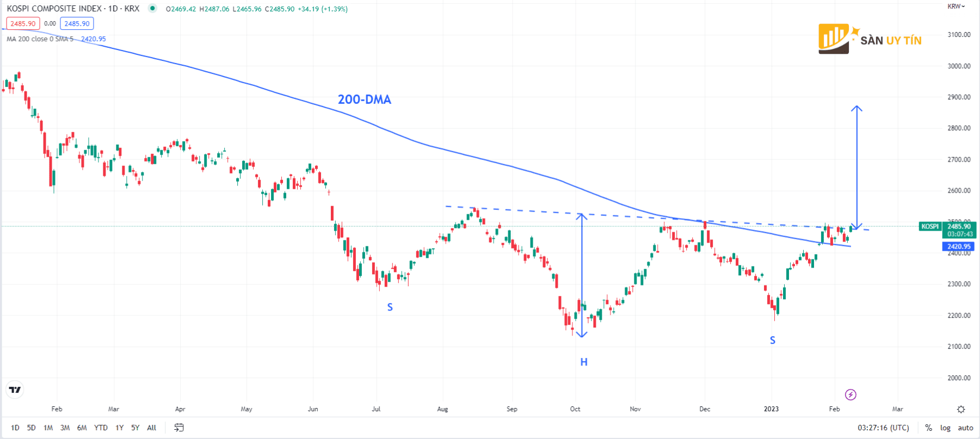This screenshot has height=439, width=980.
Task: Click the 3100.00 price axis label
Action: [x=959, y=34]
